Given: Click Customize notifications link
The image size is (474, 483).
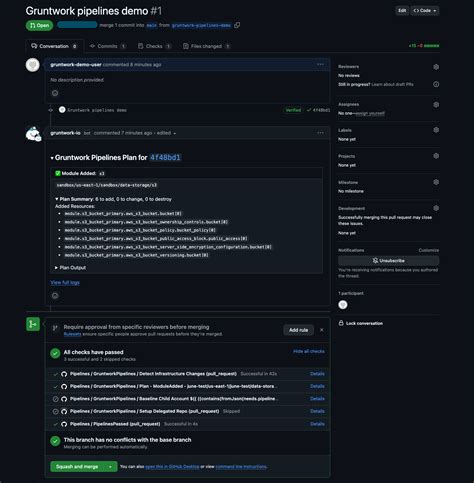Looking at the screenshot, I should coord(429,250).
